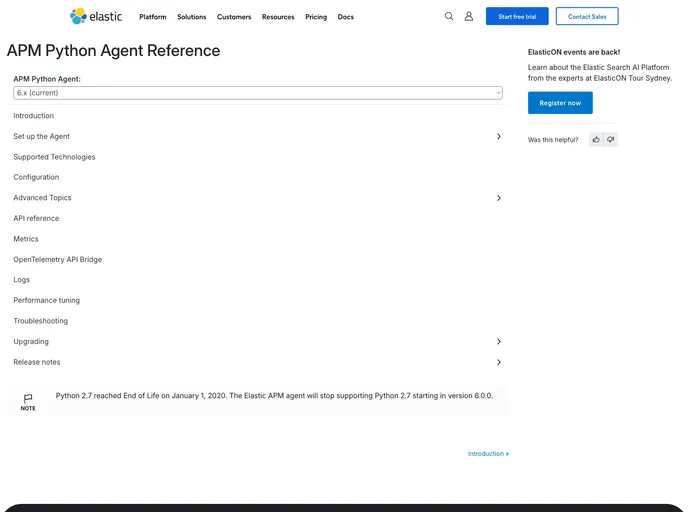Viewport: 688px width, 512px height.
Task: Open the APM Python Agent version dropdown
Action: point(258,93)
